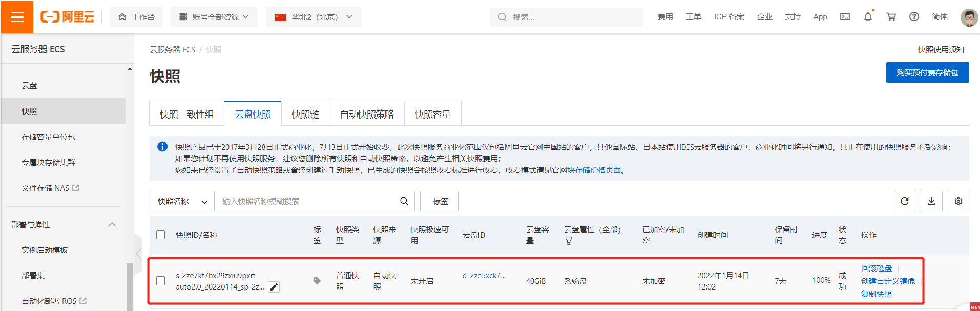The width and height of the screenshot is (980, 311).
Task: Collapse the 部署与弹性 sidebar section
Action: pyautogui.click(x=112, y=224)
